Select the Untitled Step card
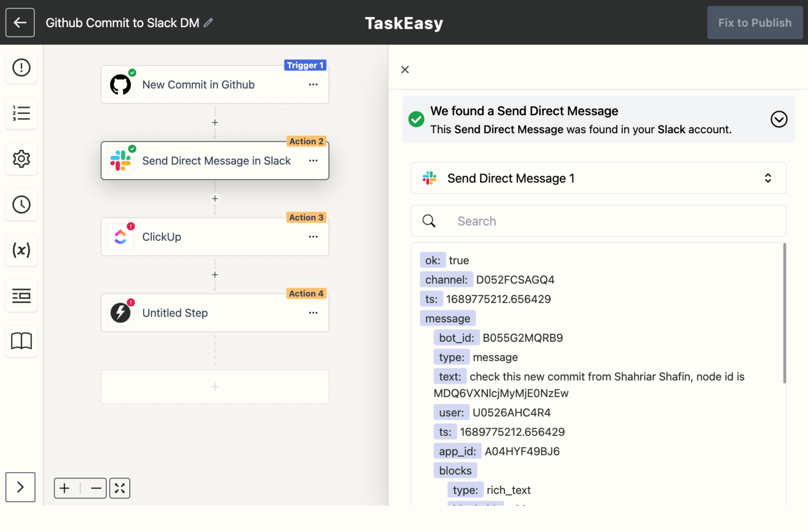 pyautogui.click(x=215, y=313)
